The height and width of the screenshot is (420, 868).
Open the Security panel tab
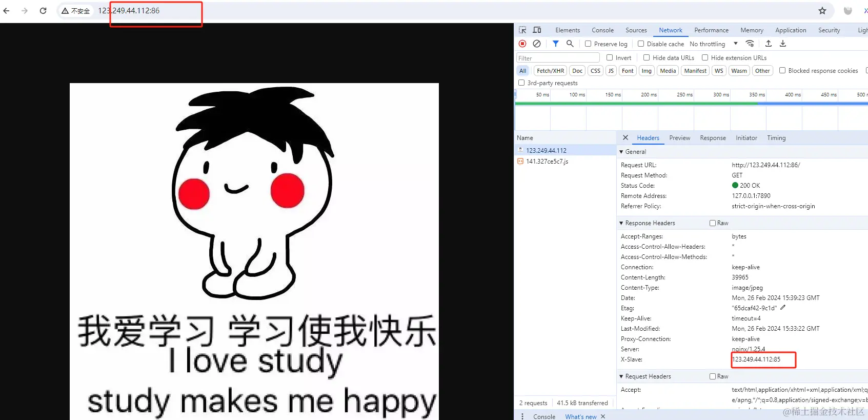pos(829,30)
